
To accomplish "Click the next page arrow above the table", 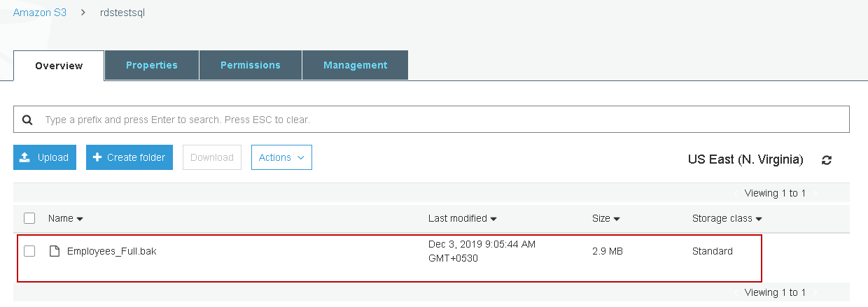I will pos(815,193).
